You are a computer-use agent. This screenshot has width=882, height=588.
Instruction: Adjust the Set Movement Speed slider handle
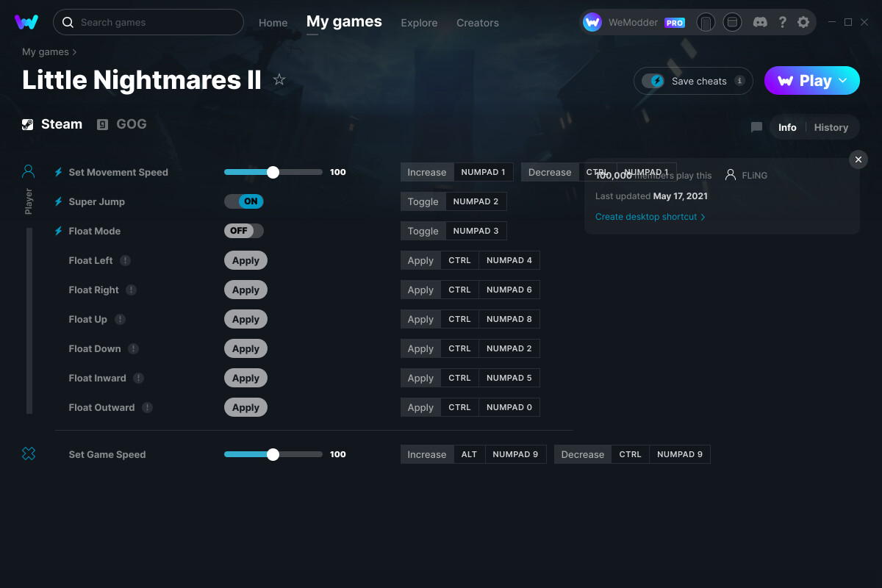click(273, 172)
